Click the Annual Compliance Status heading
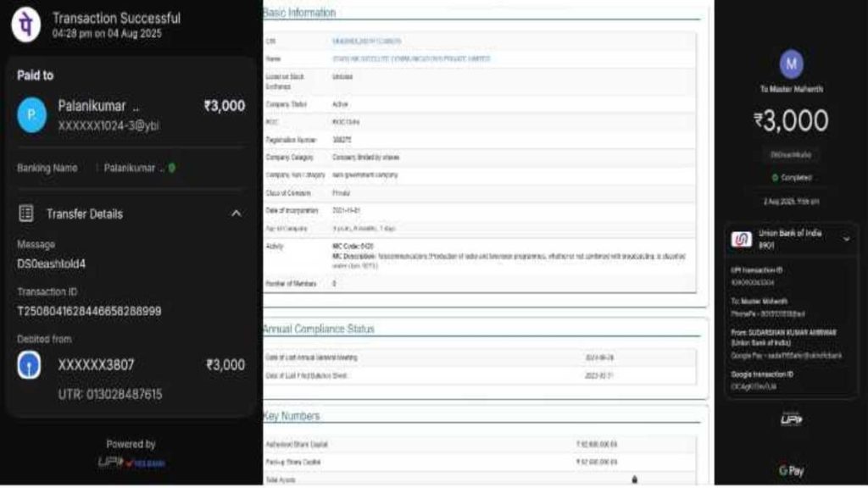 click(319, 329)
